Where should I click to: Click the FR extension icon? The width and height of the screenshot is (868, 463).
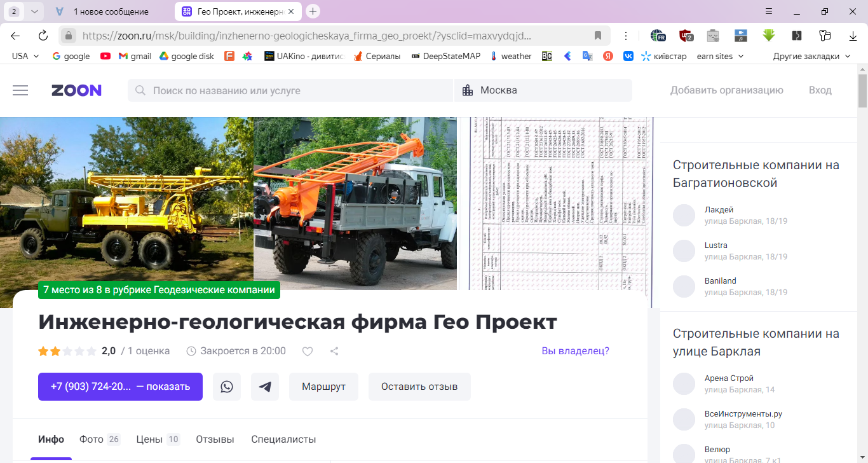click(x=657, y=36)
